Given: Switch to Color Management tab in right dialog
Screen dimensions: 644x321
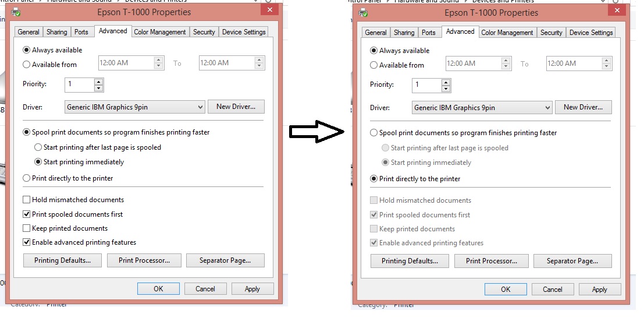Looking at the screenshot, I should coord(507,33).
